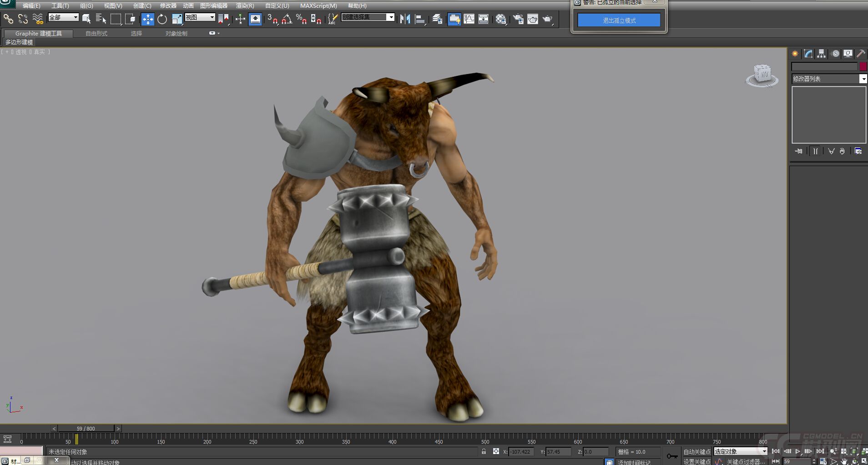Open the Modify command panel tab
The image size is (868, 465).
808,53
